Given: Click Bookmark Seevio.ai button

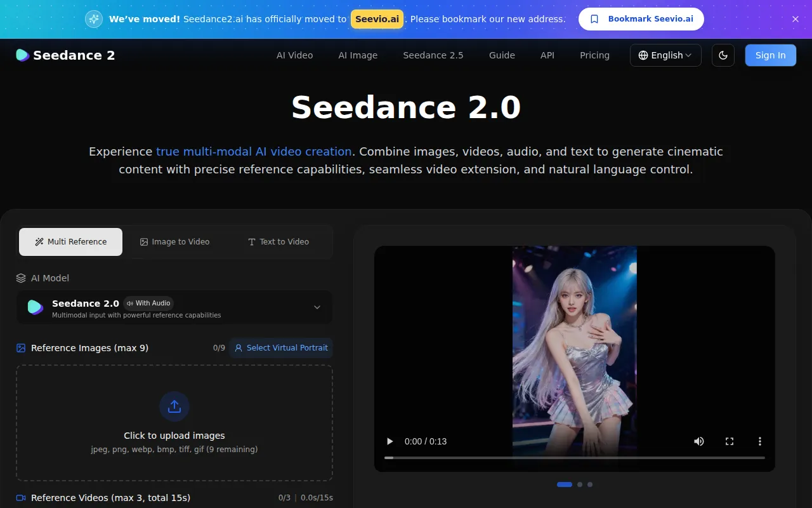Looking at the screenshot, I should [641, 19].
